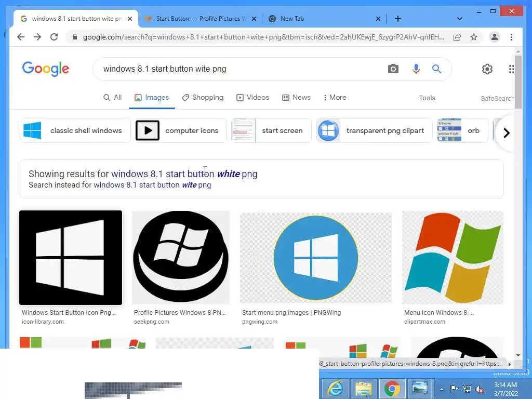
Task: Filter by the 'orb' chip
Action: pyautogui.click(x=462, y=130)
